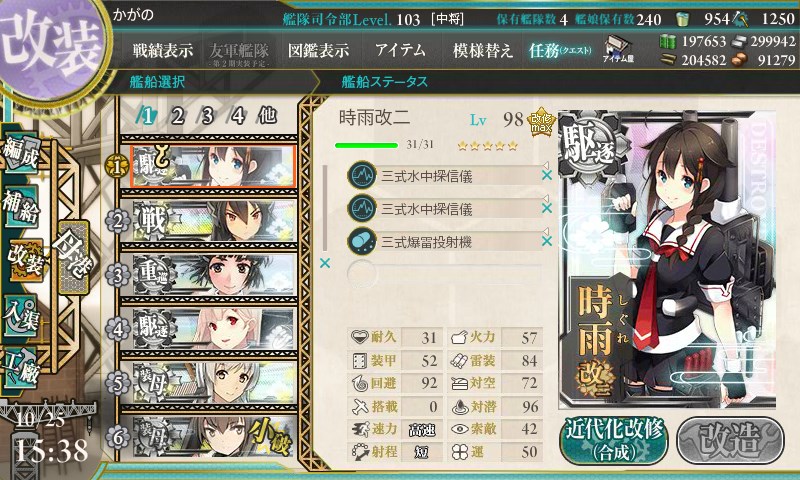Viewport: 800px width, 480px height.
Task: Open the 補給 resupply sidebar icon
Action: click(20, 208)
